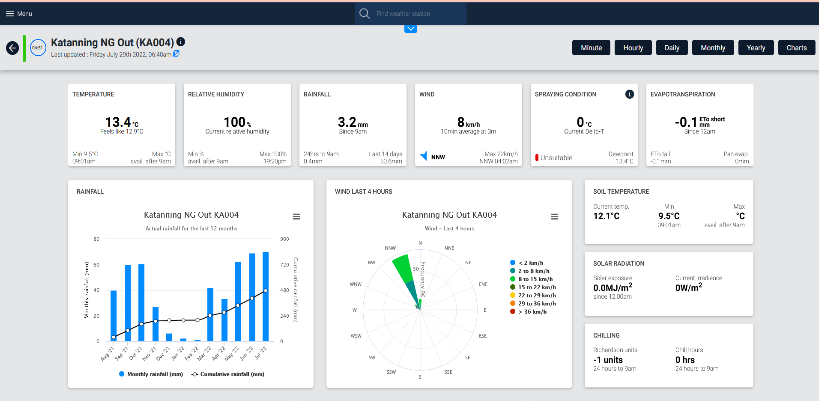The width and height of the screenshot is (819, 401).
Task: Click the back arrow beside station name
Action: tap(13, 47)
